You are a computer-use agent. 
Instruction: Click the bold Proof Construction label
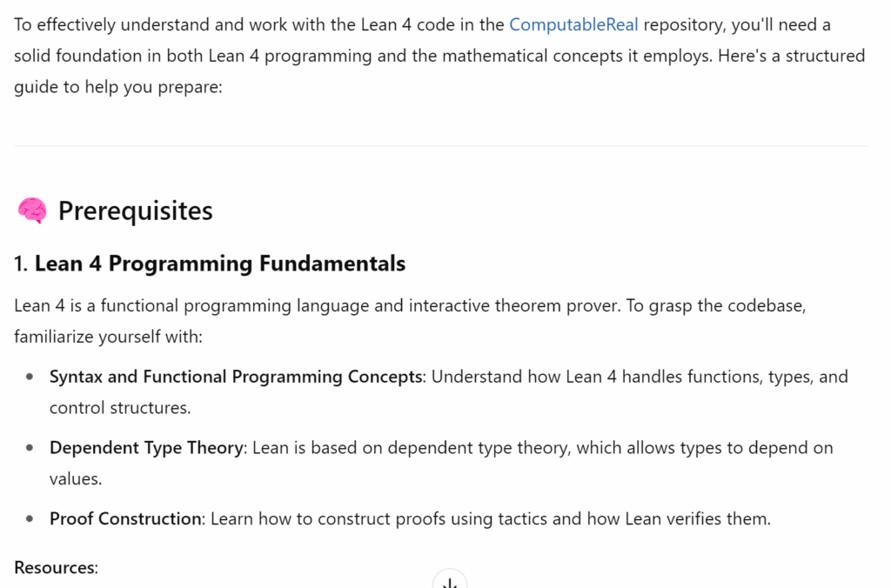pyautogui.click(x=125, y=518)
